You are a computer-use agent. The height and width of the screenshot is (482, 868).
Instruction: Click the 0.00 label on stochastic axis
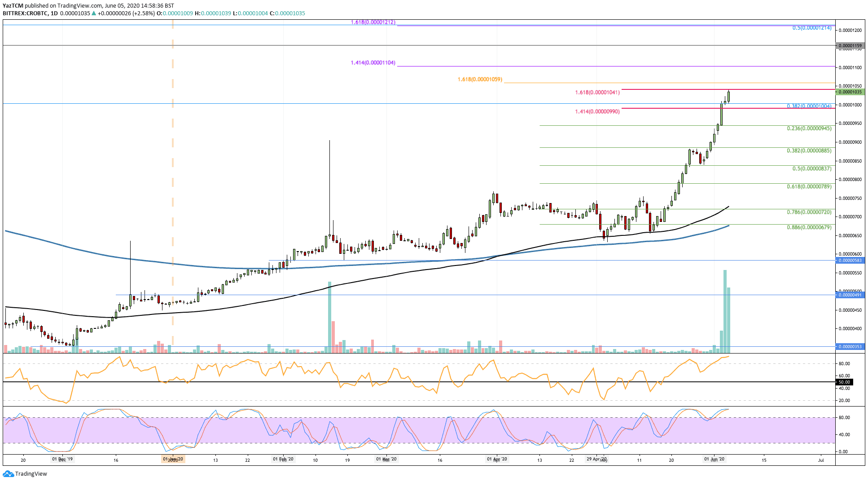[843, 452]
